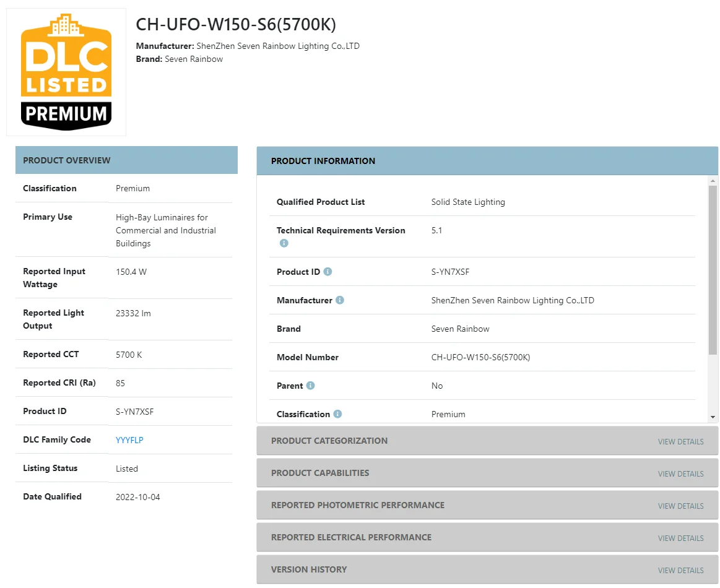The image size is (720, 588).
Task: Click the Product Information panel scrollbar thumb
Action: point(713,269)
